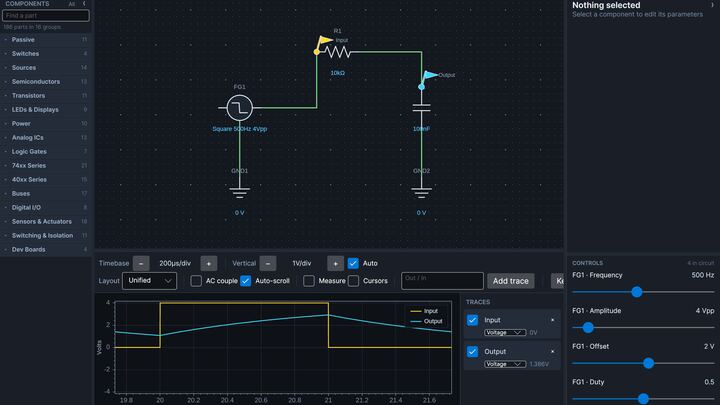Open the Analog ICs parts group
The height and width of the screenshot is (405, 720).
(x=46, y=138)
